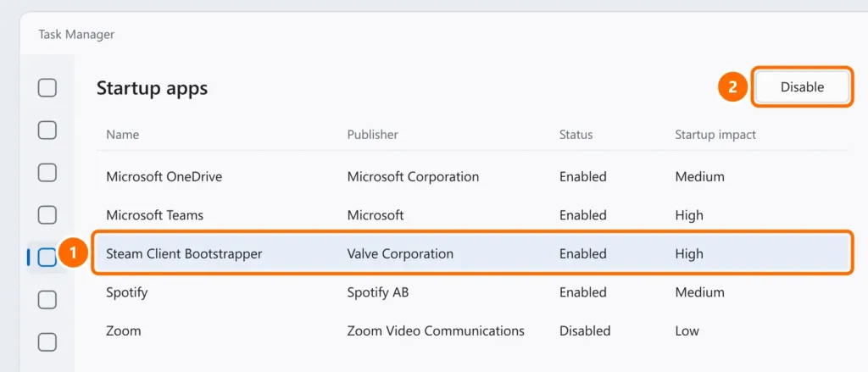Click the Task Manager window title
Viewport: 868px width, 372px height.
[x=76, y=35]
